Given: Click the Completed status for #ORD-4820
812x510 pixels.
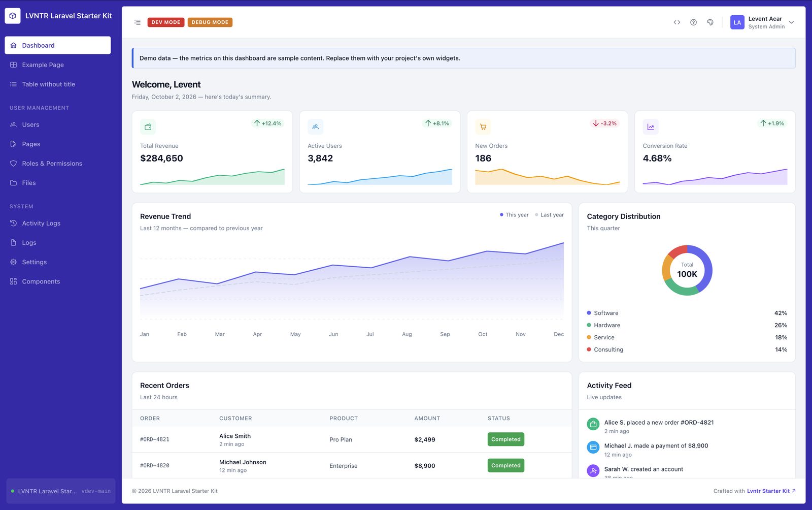Looking at the screenshot, I should (506, 465).
